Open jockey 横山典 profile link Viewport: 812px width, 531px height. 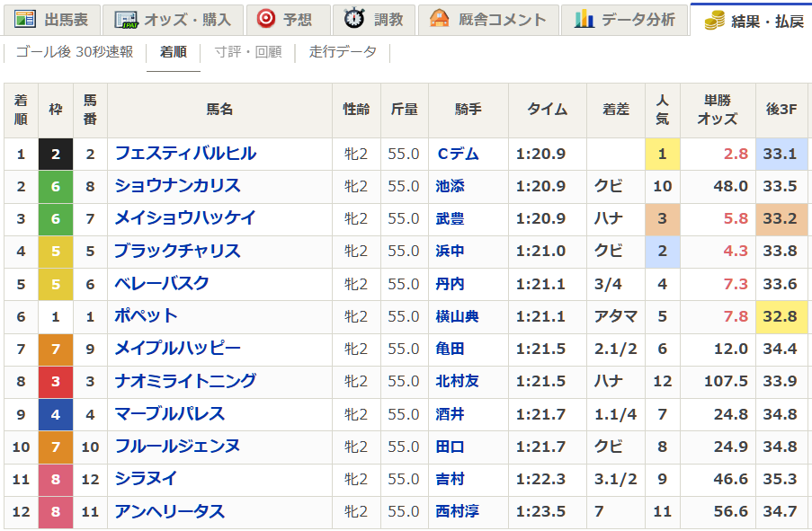pyautogui.click(x=457, y=316)
